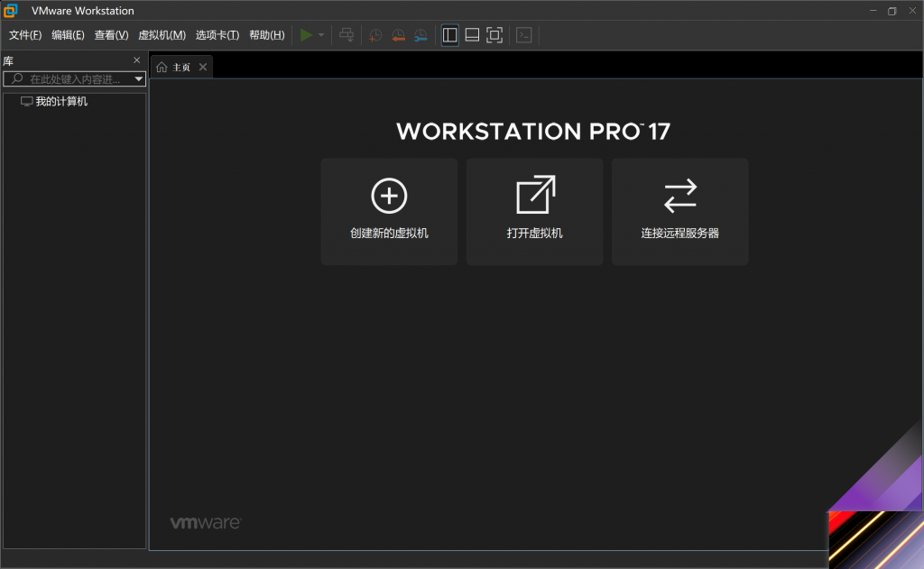Open the 选项卡(T) menu
The height and width of the screenshot is (569, 924).
(x=217, y=35)
